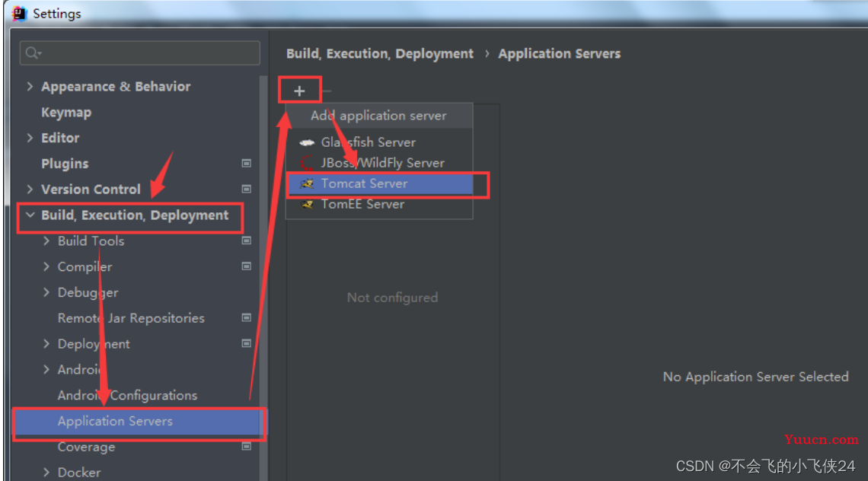Select Appearance & Behavior category
868x481 pixels.
(x=116, y=86)
